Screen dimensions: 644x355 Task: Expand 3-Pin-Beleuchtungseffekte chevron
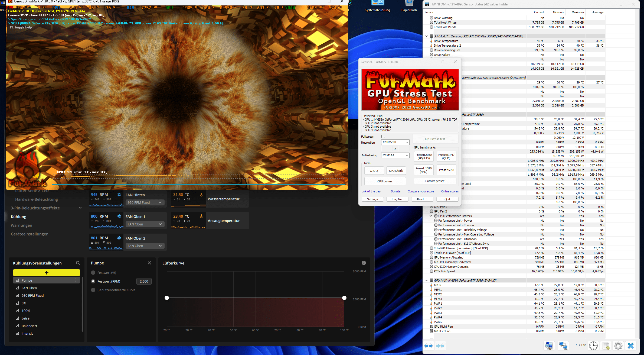pyautogui.click(x=80, y=208)
